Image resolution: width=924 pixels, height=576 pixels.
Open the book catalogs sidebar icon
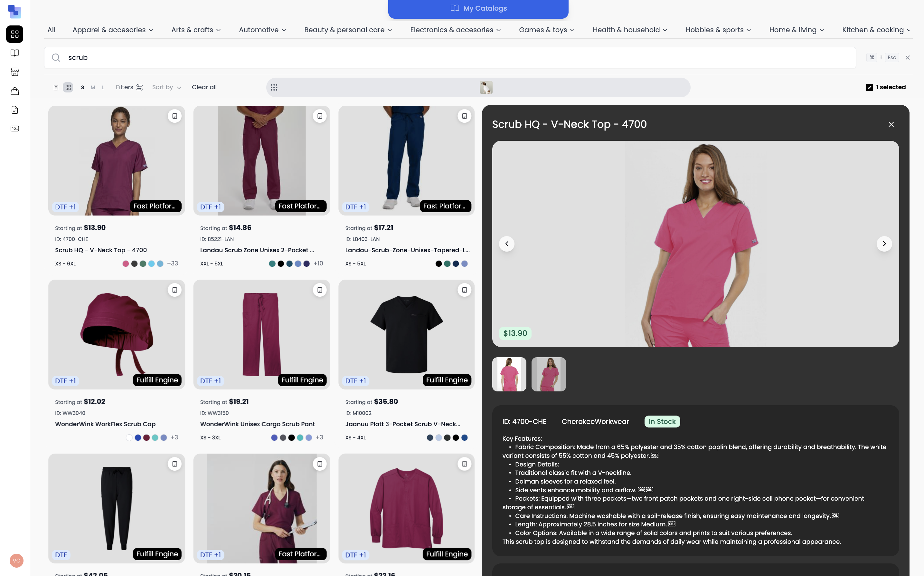tap(15, 53)
